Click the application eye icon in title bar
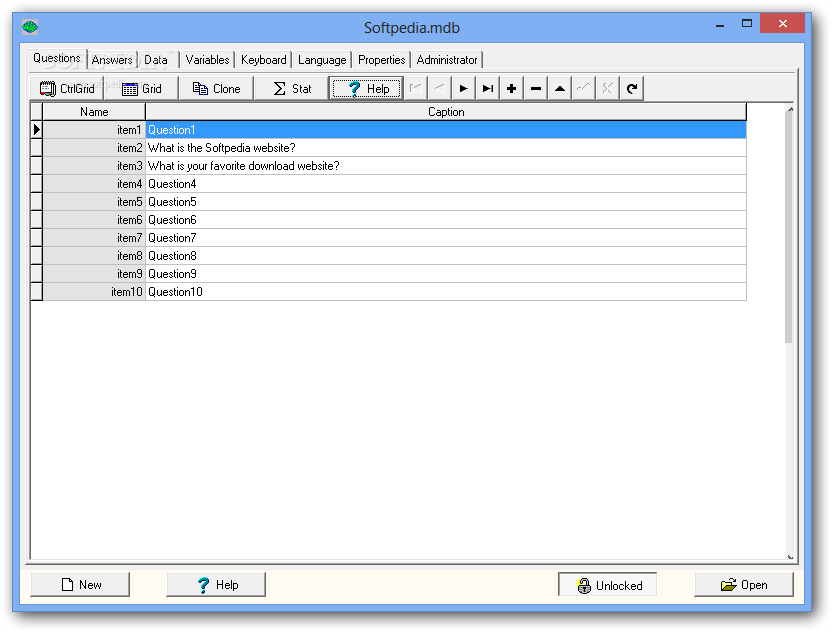Screen dimensions: 832x632 point(30,27)
